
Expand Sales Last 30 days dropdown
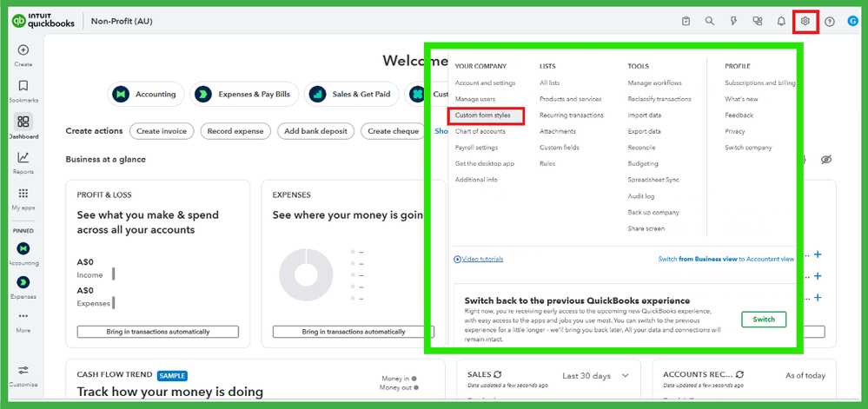pyautogui.click(x=596, y=376)
